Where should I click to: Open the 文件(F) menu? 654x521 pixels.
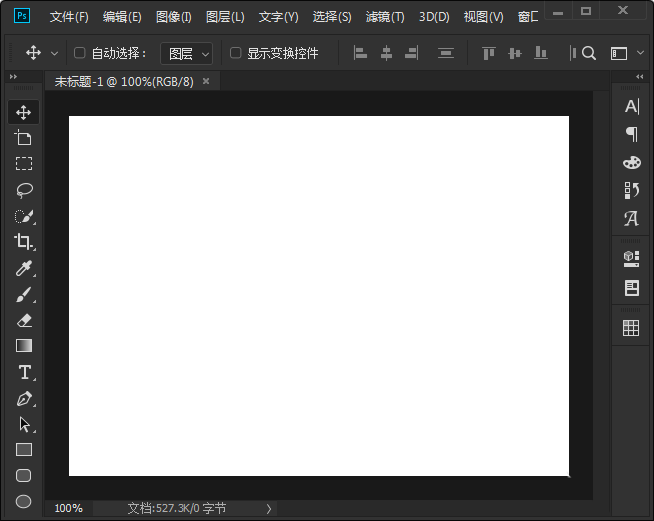tap(69, 17)
